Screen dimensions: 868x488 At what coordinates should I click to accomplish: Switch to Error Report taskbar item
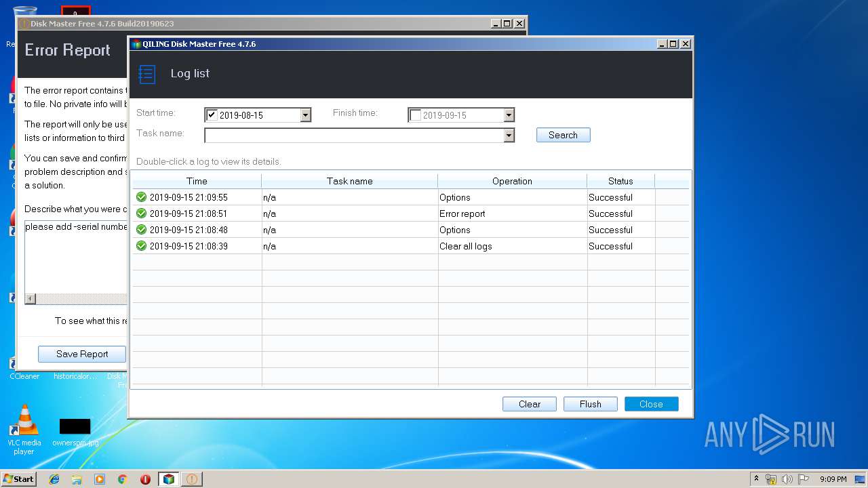192,479
